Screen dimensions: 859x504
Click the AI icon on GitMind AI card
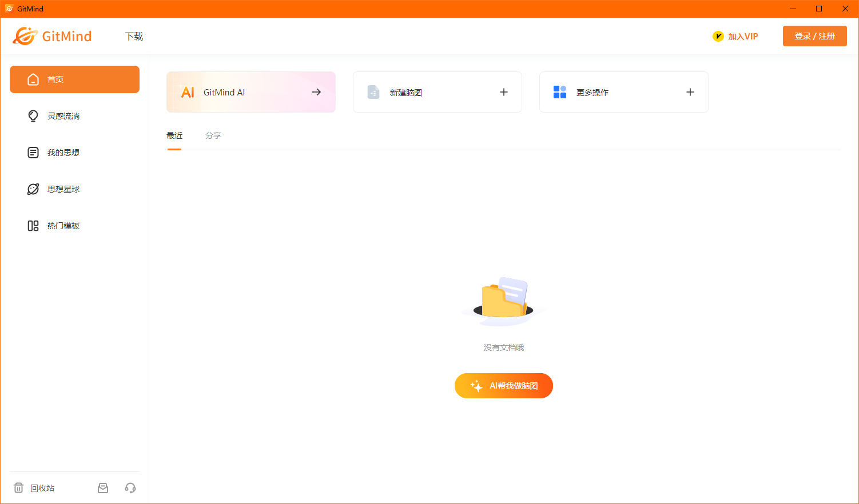(x=188, y=92)
